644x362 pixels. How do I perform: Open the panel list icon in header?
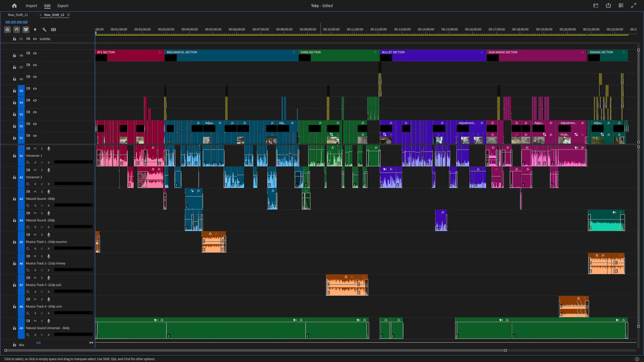[x=621, y=5]
